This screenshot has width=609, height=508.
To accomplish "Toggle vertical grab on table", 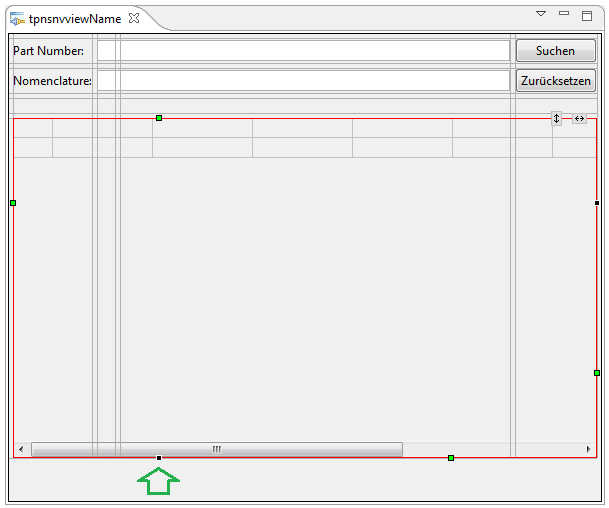I will (557, 118).
